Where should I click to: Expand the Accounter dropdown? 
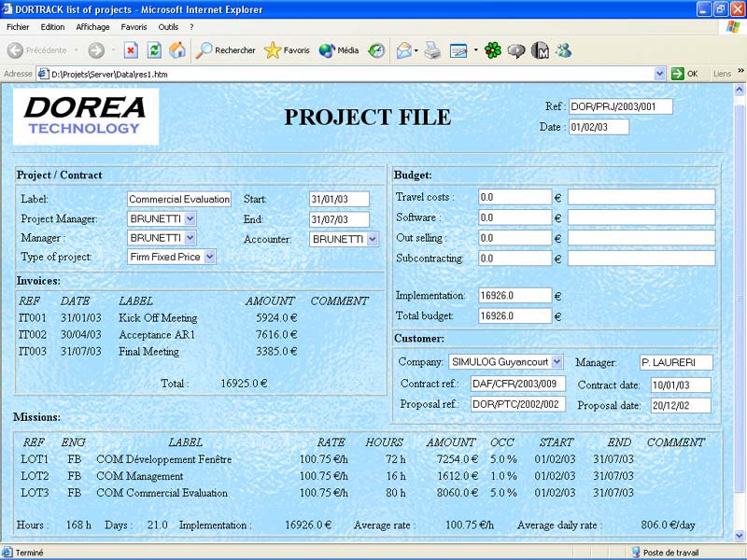[x=373, y=239]
